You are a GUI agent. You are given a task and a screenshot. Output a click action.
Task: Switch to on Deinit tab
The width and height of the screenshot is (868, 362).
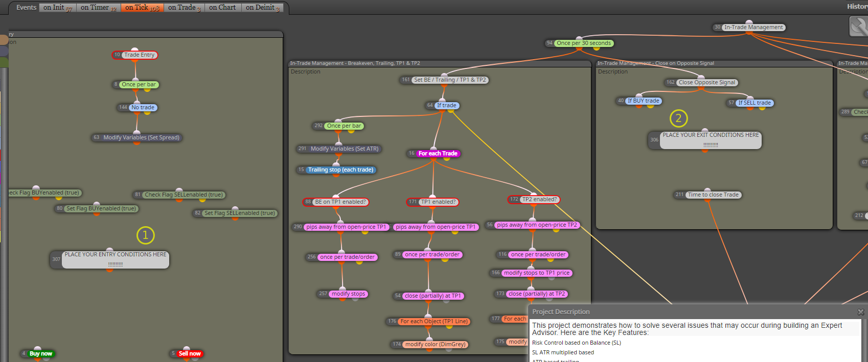(x=262, y=7)
